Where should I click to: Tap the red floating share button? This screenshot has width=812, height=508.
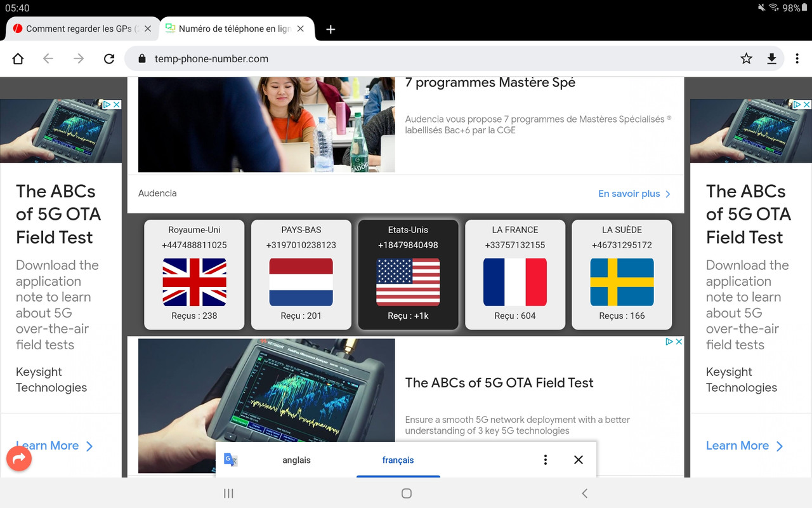[x=19, y=458]
